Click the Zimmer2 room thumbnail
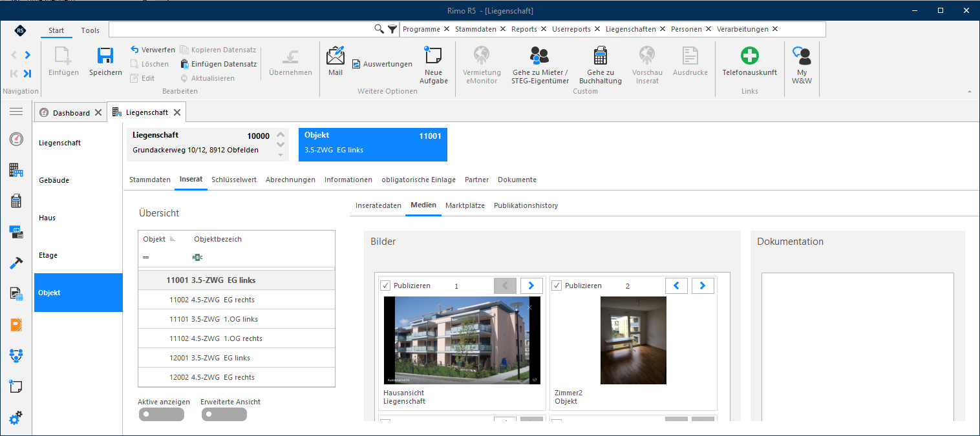The width and height of the screenshot is (980, 436). [634, 340]
